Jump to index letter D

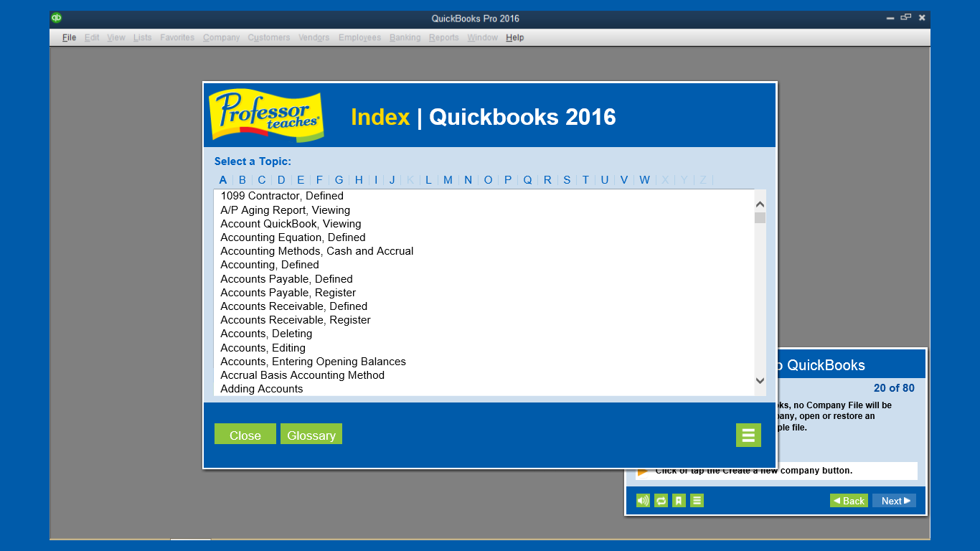281,180
